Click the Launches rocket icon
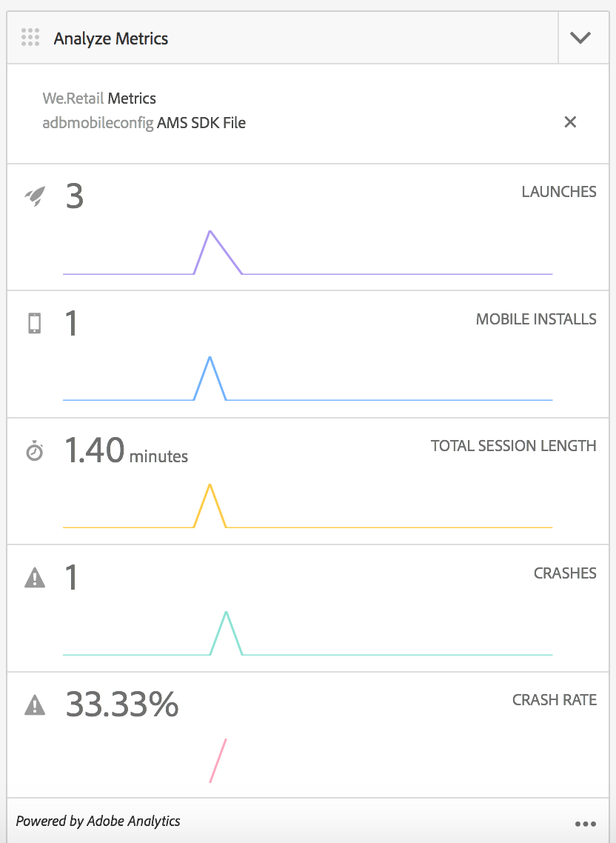 [34, 196]
